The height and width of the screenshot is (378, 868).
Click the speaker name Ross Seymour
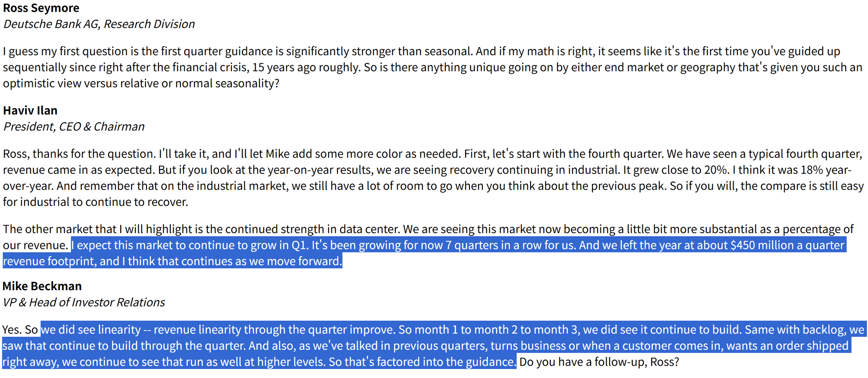click(41, 8)
